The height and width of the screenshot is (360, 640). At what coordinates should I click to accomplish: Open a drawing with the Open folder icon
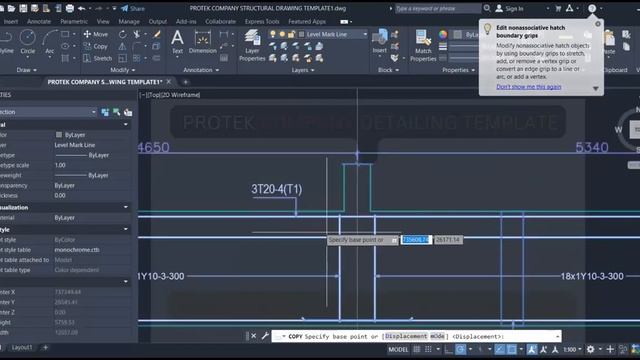pyautogui.click(x=11, y=8)
